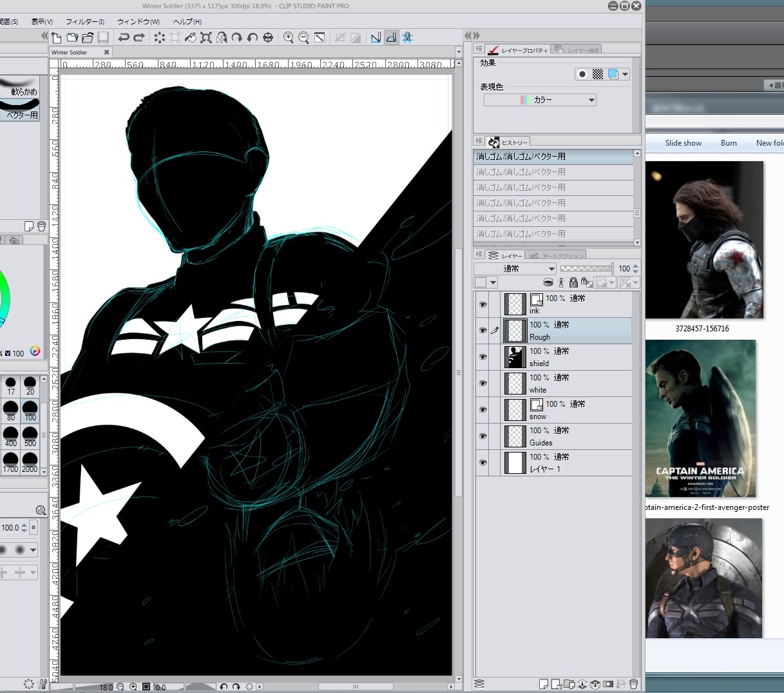Click the New layer folder icon at layer panel bottom
This screenshot has width=784, height=693.
pos(569,684)
